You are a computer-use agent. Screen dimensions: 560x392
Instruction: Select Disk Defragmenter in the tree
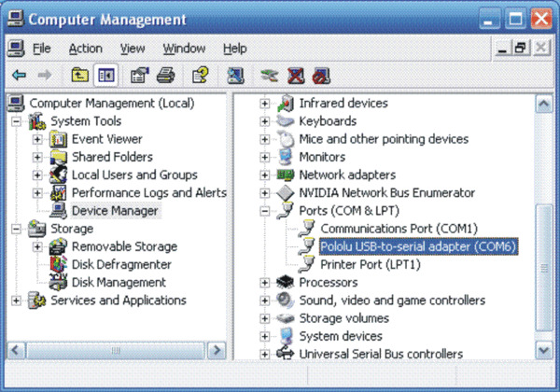coord(121,264)
